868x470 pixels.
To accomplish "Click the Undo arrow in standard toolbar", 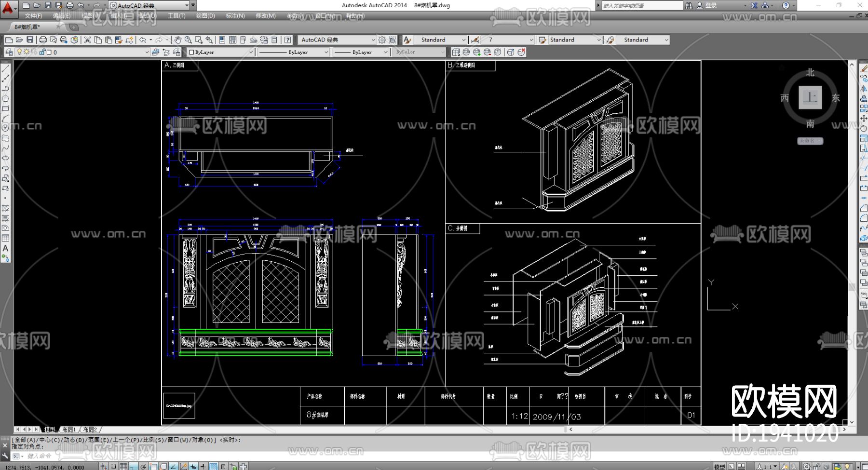I will point(143,40).
